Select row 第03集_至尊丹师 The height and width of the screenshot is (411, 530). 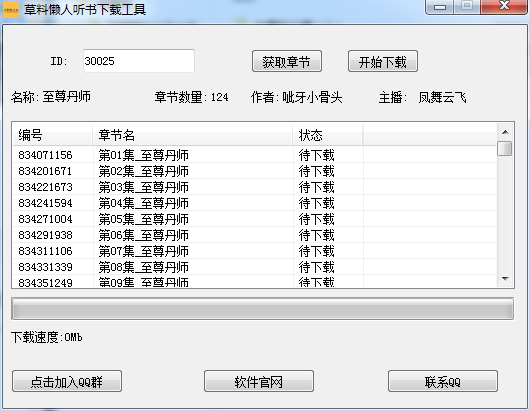(x=255, y=187)
